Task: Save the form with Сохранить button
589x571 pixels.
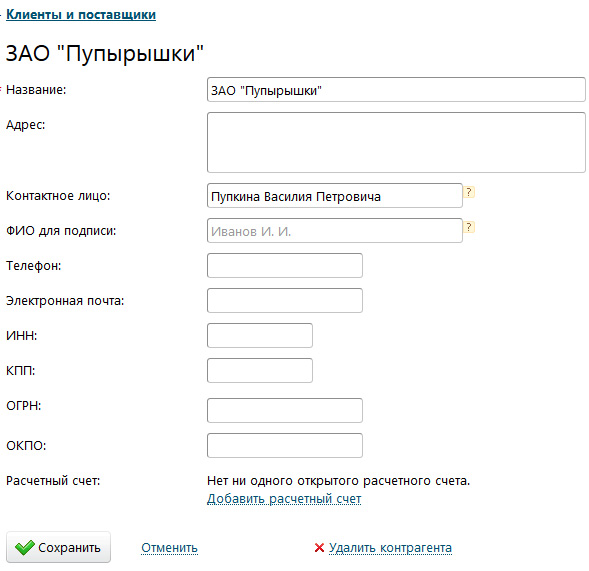Action: (x=58, y=547)
